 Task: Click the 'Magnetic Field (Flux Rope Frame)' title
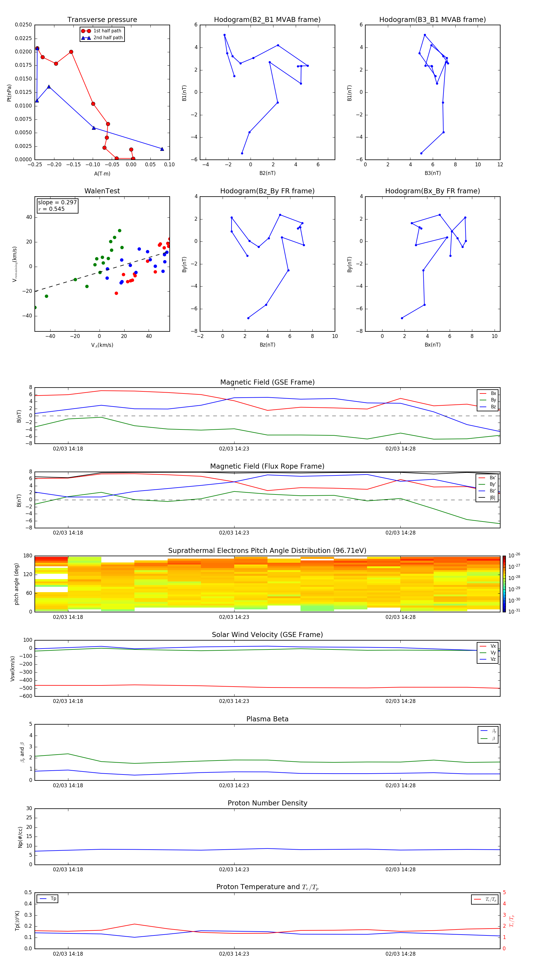coord(267,467)
